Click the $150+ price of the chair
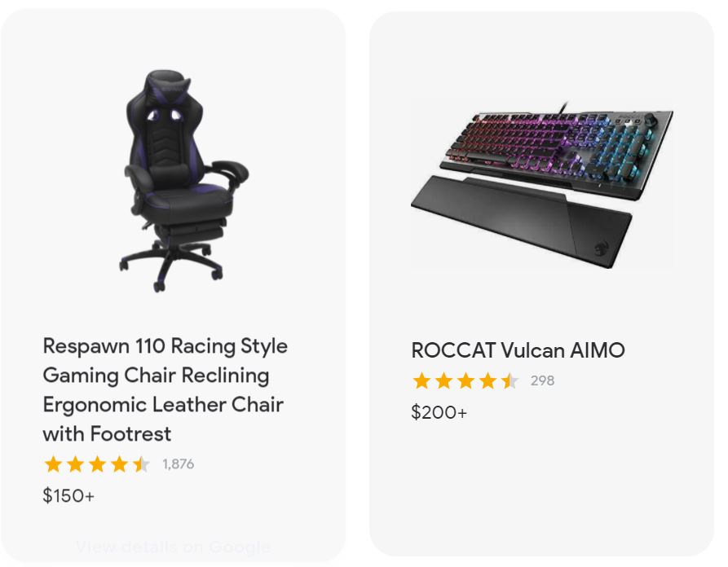Image resolution: width=728 pixels, height=567 pixels. tap(68, 495)
